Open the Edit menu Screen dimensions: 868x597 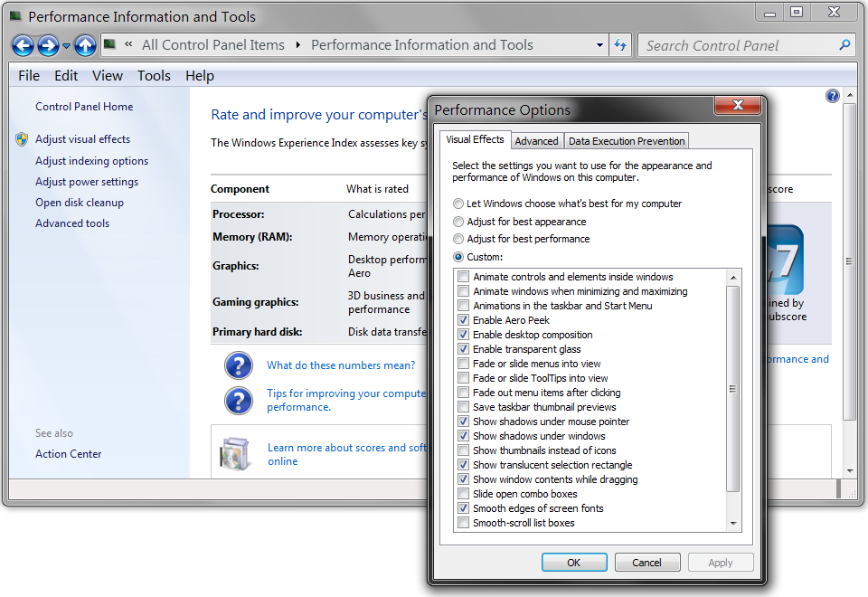66,75
